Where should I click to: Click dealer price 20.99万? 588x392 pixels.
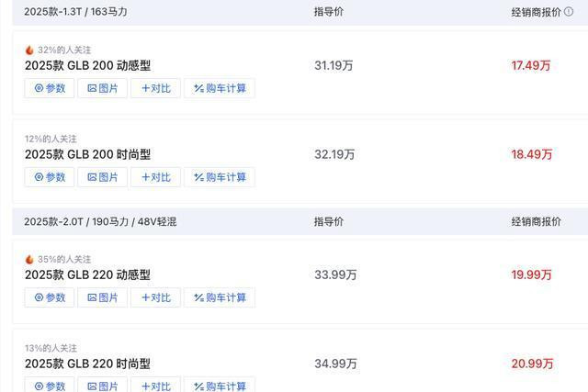pyautogui.click(x=533, y=364)
